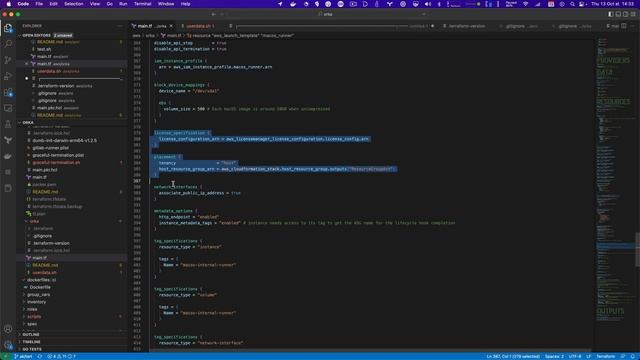Open Dockerfile in explorer tree
Image resolution: width=640 pixels, height=360 pixels.
(40, 287)
